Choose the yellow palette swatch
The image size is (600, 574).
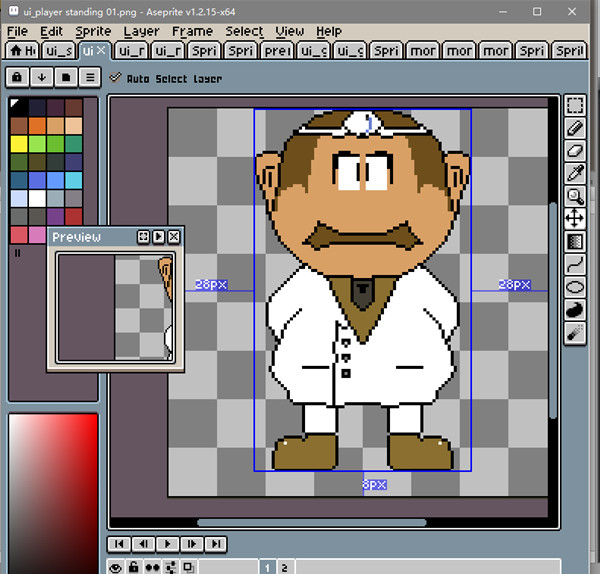click(x=18, y=143)
